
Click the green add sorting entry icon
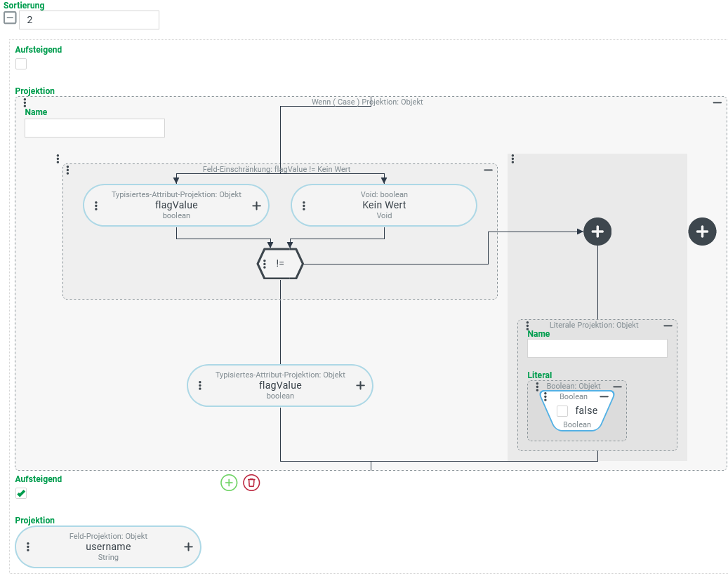coord(229,483)
